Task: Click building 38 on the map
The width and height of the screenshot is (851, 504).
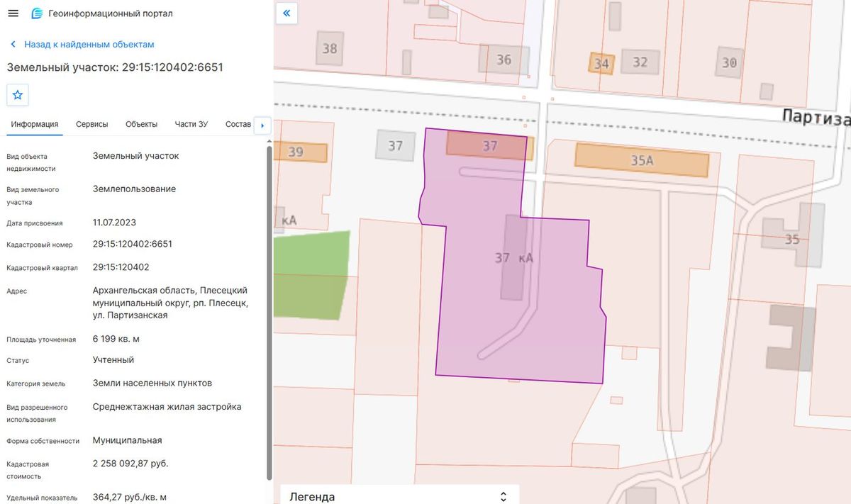Action: [x=330, y=48]
